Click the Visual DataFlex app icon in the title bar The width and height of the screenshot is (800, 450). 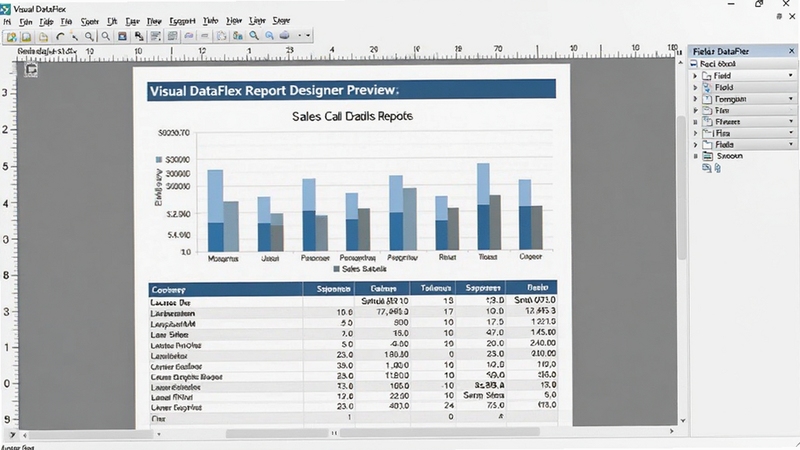pyautogui.click(x=5, y=9)
